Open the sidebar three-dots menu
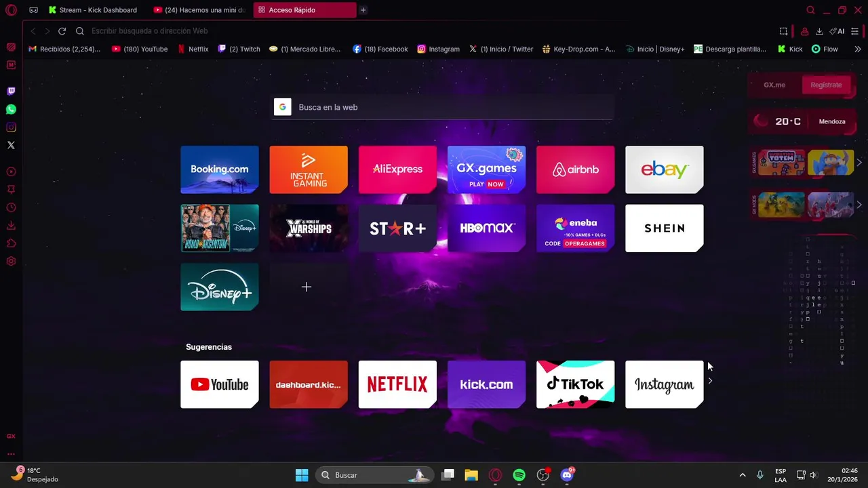Screen dimensions: 868x488 [11, 454]
